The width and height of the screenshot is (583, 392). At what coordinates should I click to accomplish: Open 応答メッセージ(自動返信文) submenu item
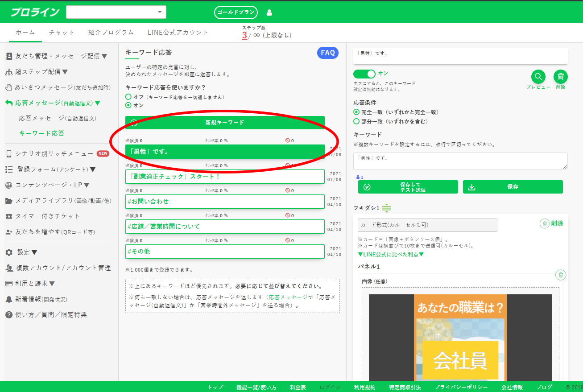[58, 119]
